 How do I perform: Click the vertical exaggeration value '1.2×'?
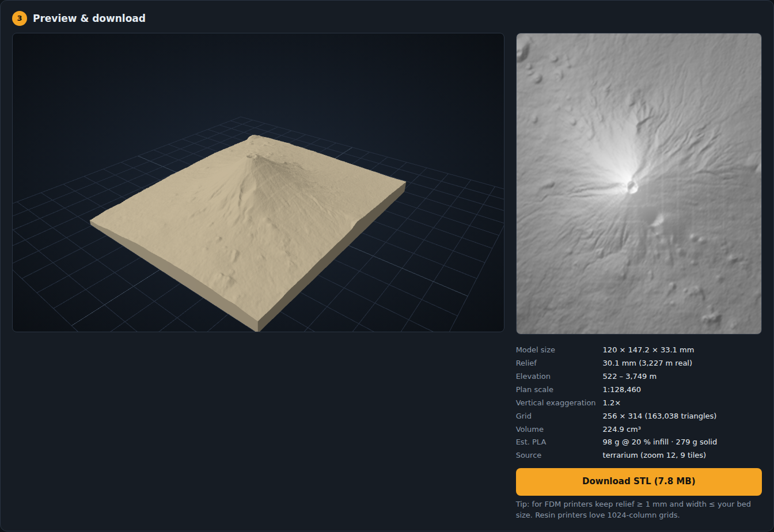tap(612, 403)
